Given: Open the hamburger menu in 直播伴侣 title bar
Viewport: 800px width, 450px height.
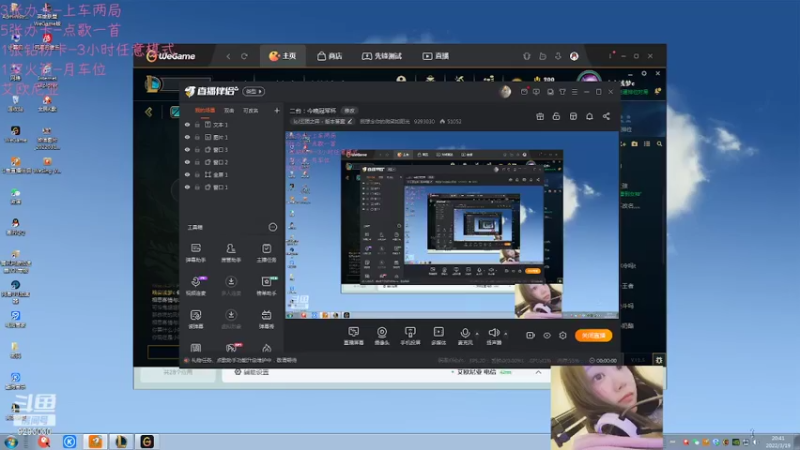Looking at the screenshot, I should click(x=574, y=92).
